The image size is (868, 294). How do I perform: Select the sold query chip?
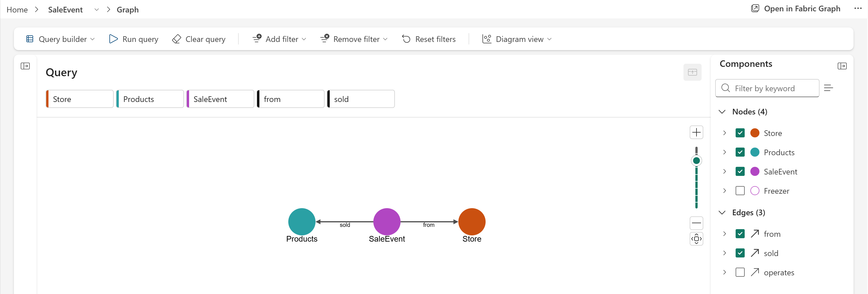click(x=361, y=99)
